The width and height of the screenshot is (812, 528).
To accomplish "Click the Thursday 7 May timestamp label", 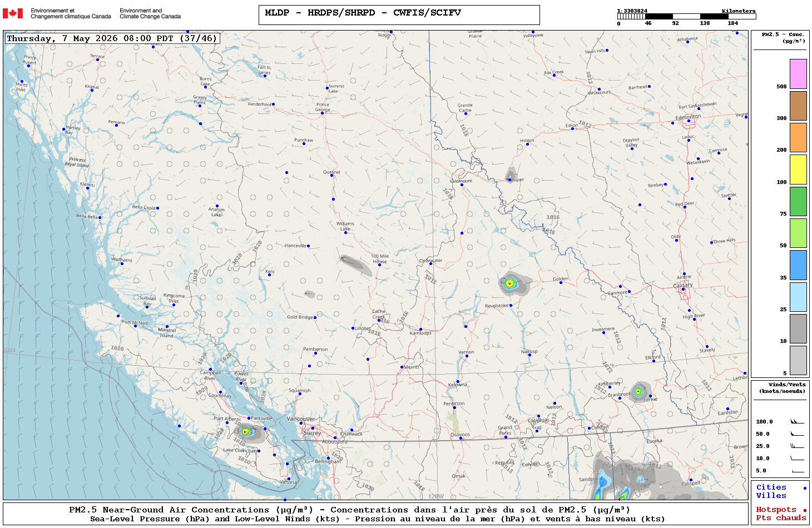I will [x=112, y=38].
